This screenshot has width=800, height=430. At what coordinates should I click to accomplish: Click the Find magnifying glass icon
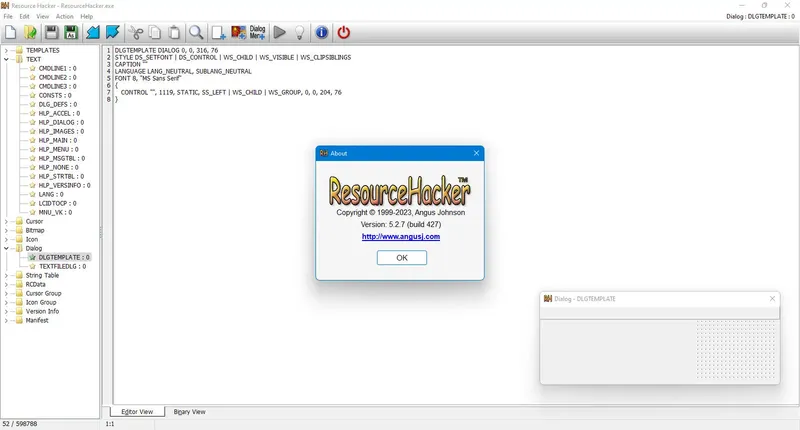click(196, 33)
